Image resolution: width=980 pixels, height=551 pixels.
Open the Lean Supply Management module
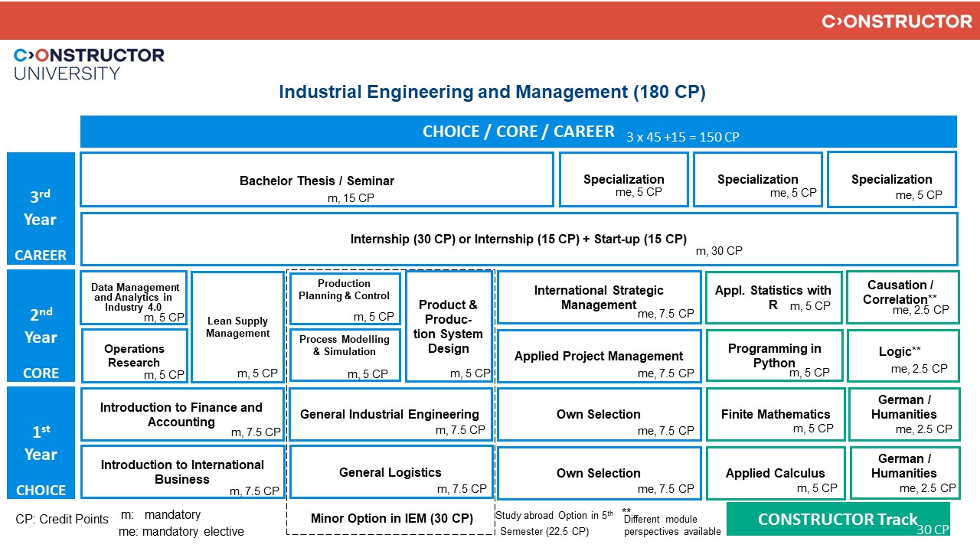(237, 325)
